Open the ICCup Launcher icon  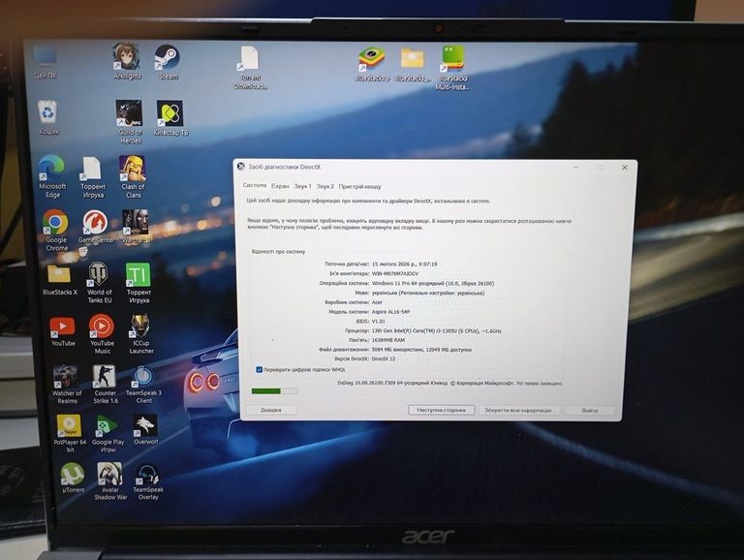coord(140,333)
